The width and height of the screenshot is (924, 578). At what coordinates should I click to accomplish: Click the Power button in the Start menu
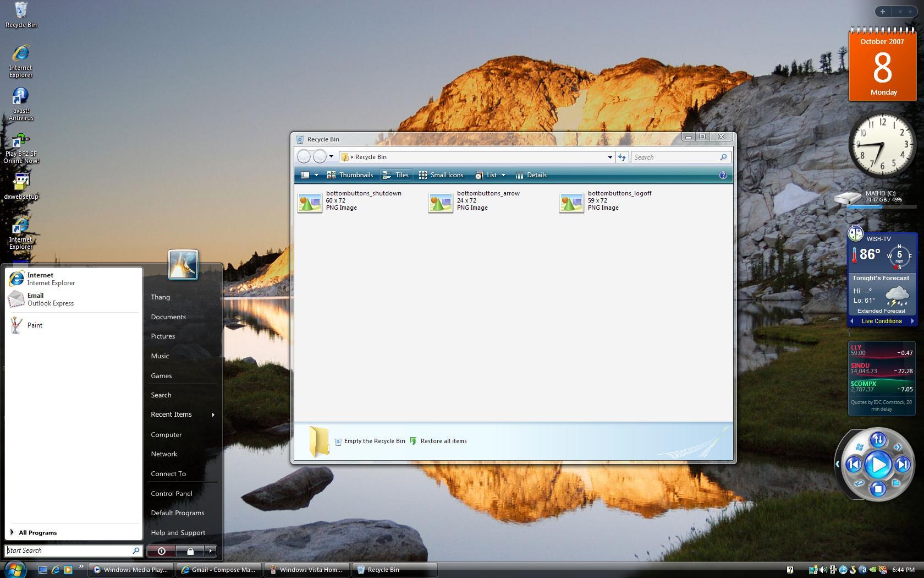[161, 550]
